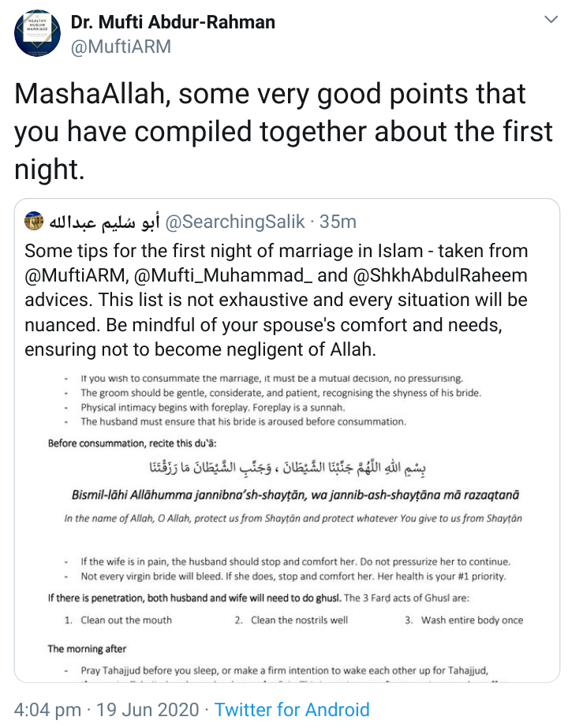The image size is (568, 728).
Task: Open @MuftiARM mention in quoted tweet text
Action: [x=74, y=274]
